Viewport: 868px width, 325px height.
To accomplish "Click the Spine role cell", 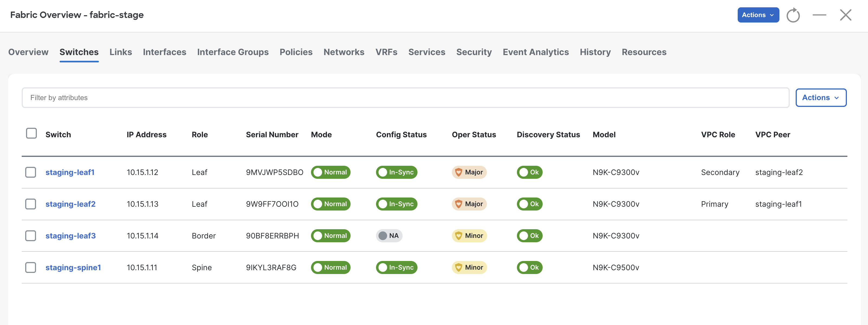I will (x=202, y=268).
